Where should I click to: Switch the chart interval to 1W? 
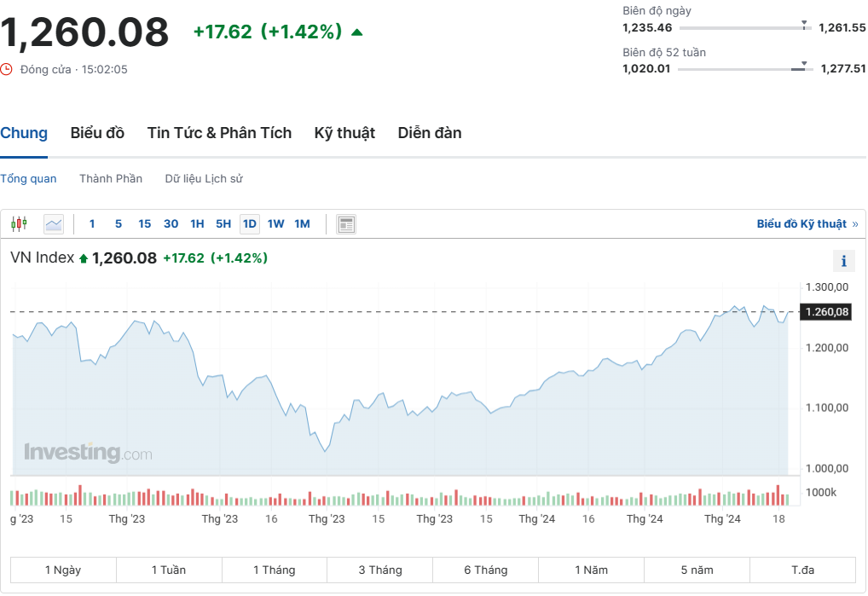275,224
